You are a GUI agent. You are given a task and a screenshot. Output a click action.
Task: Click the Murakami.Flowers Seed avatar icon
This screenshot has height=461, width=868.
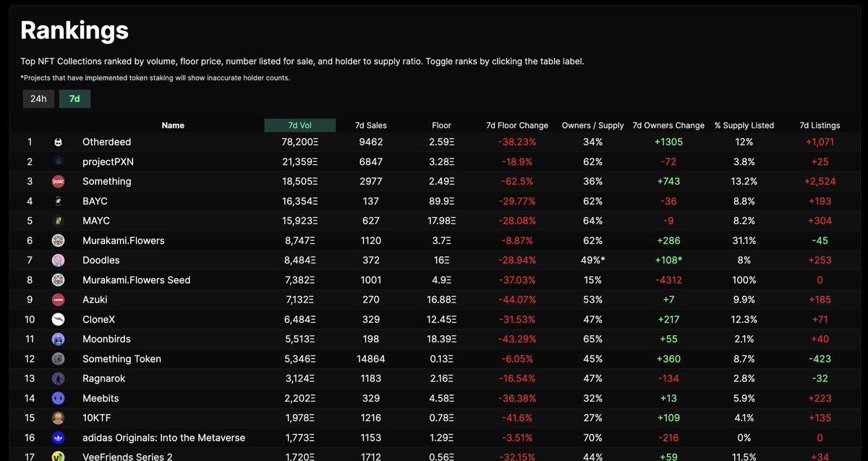coord(58,280)
